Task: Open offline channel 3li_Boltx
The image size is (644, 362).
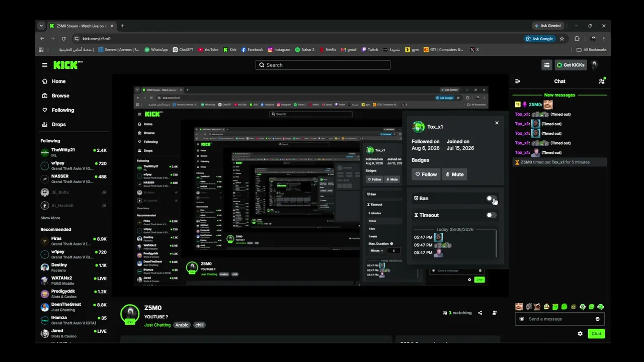Action: pos(73,192)
